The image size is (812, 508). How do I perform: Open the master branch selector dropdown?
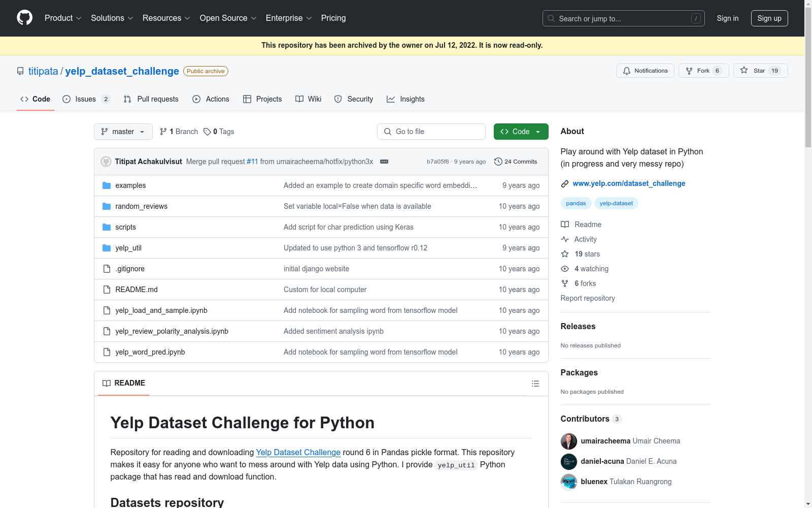pyautogui.click(x=123, y=132)
